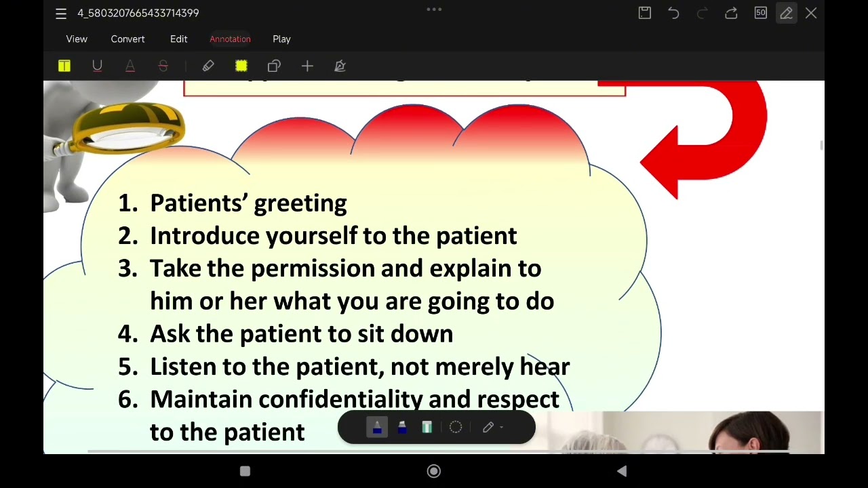Share the document using the share arrow
Image resolution: width=868 pixels, height=488 pixels.
click(x=731, y=13)
